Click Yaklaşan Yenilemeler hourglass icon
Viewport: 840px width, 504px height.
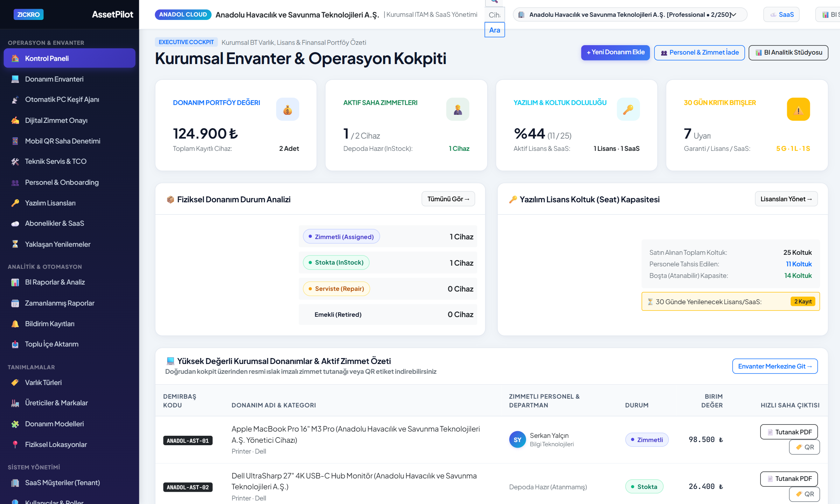tap(15, 244)
